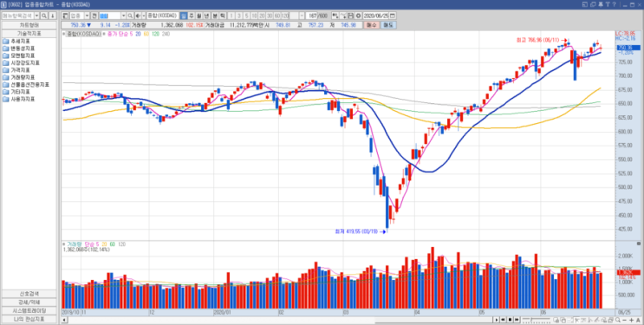Image resolution: width=644 pixels, height=325 pixels.
Task: Click the 매도 sell button
Action: coord(387,25)
